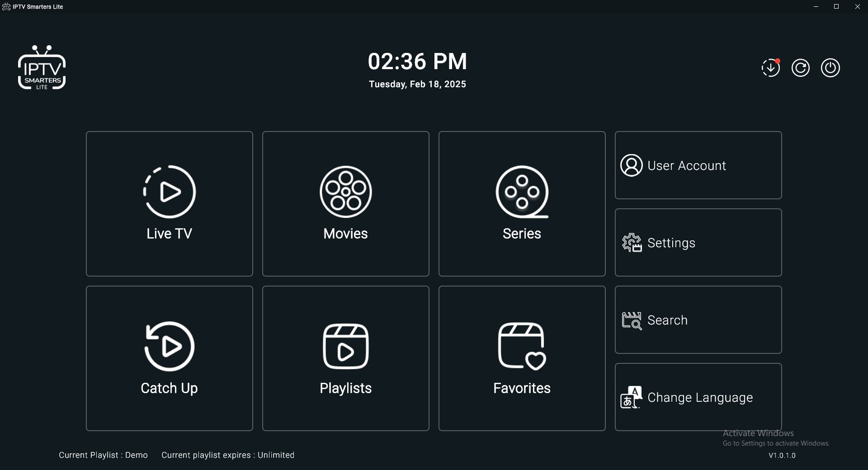The image size is (868, 470).
Task: View your Playlists
Action: pyautogui.click(x=345, y=358)
